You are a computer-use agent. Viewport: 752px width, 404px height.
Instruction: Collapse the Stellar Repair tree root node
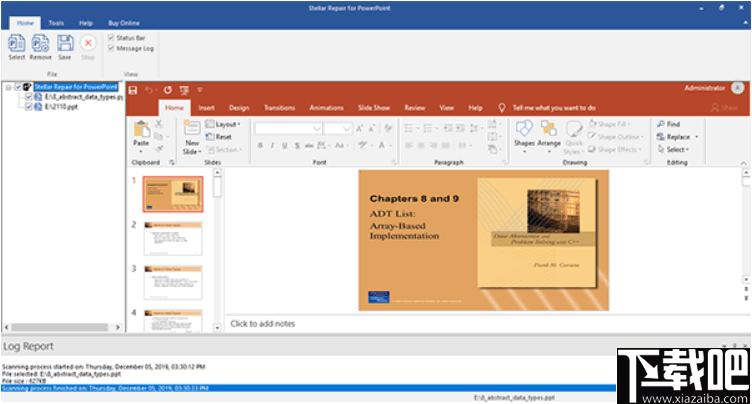point(8,87)
